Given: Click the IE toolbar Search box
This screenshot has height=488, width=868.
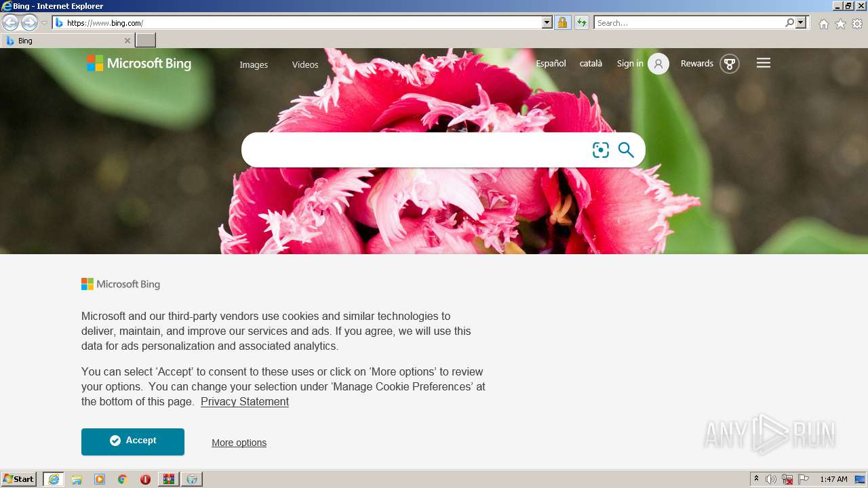Looking at the screenshot, I should tap(689, 23).
